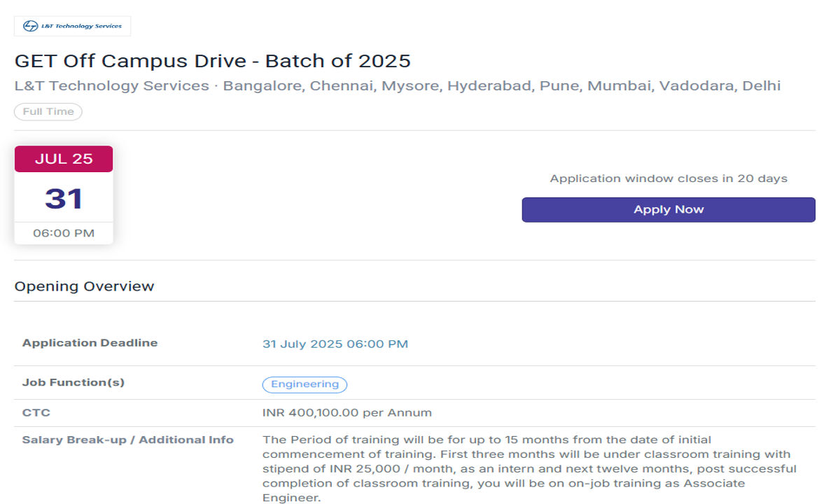Click 'Application window closes in 20 days' text
The height and width of the screenshot is (504, 840).
click(668, 178)
